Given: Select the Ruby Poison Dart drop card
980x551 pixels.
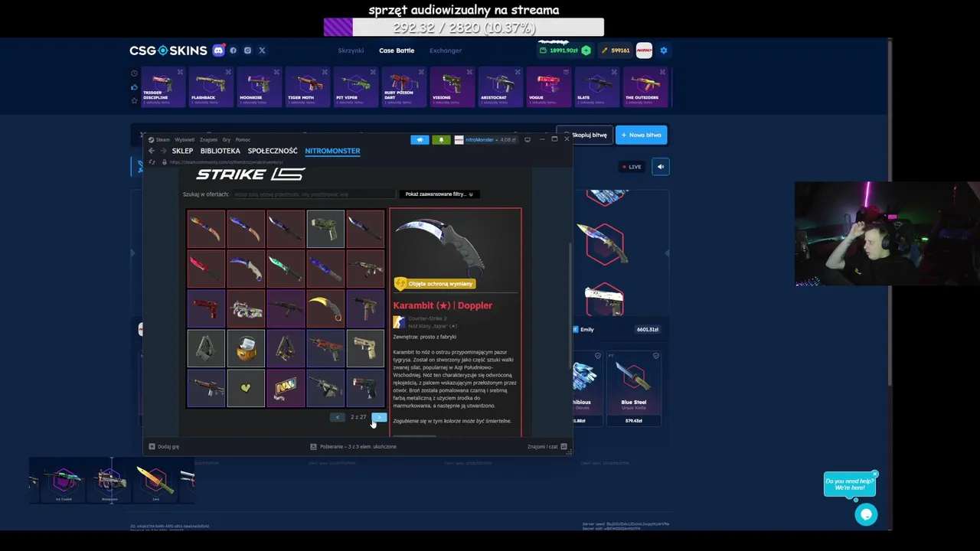Looking at the screenshot, I should pyautogui.click(x=403, y=87).
